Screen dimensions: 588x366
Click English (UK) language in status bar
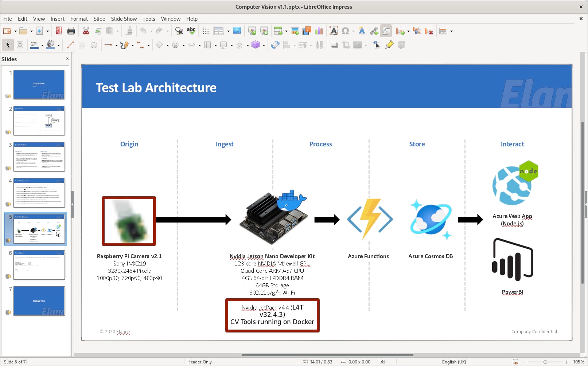click(x=454, y=362)
